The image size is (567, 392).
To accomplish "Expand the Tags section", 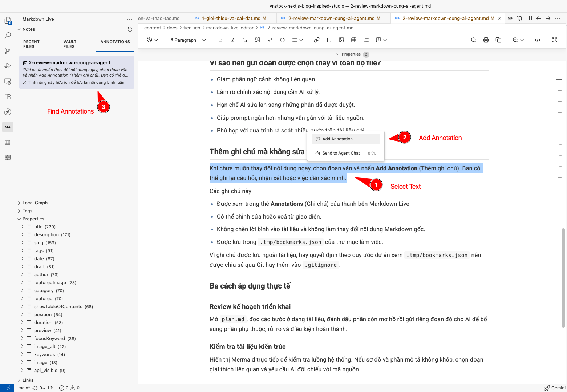I will 77,211.
